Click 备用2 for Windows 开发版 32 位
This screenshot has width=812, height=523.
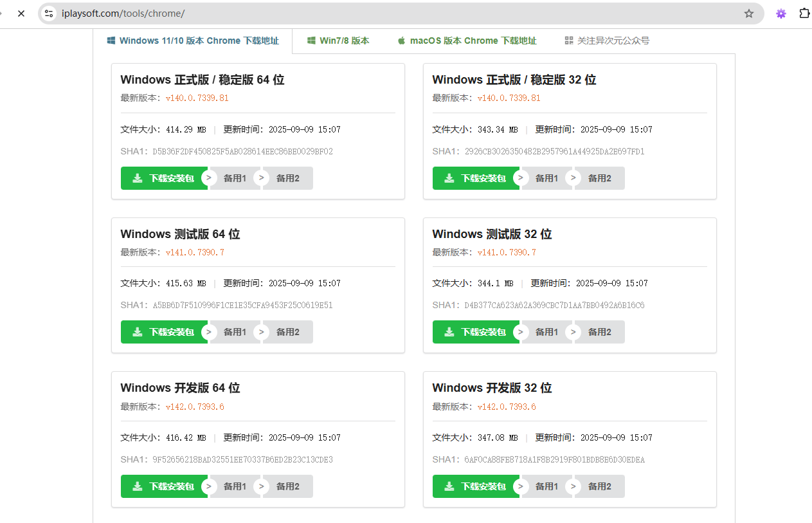point(599,486)
